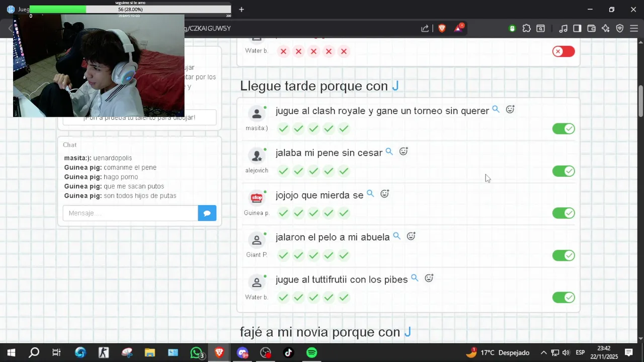The width and height of the screenshot is (644, 362).
Task: Select the 'Jueg' browser tab
Action: click(18, 9)
